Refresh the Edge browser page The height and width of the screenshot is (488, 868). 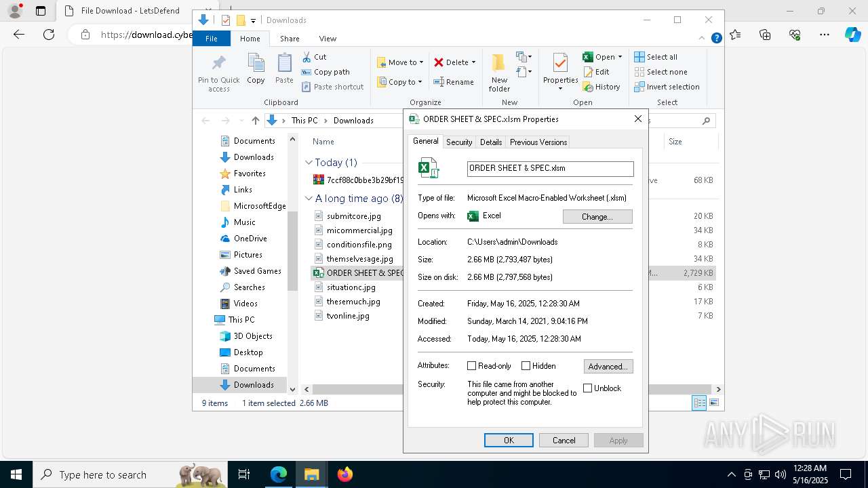[x=49, y=35]
